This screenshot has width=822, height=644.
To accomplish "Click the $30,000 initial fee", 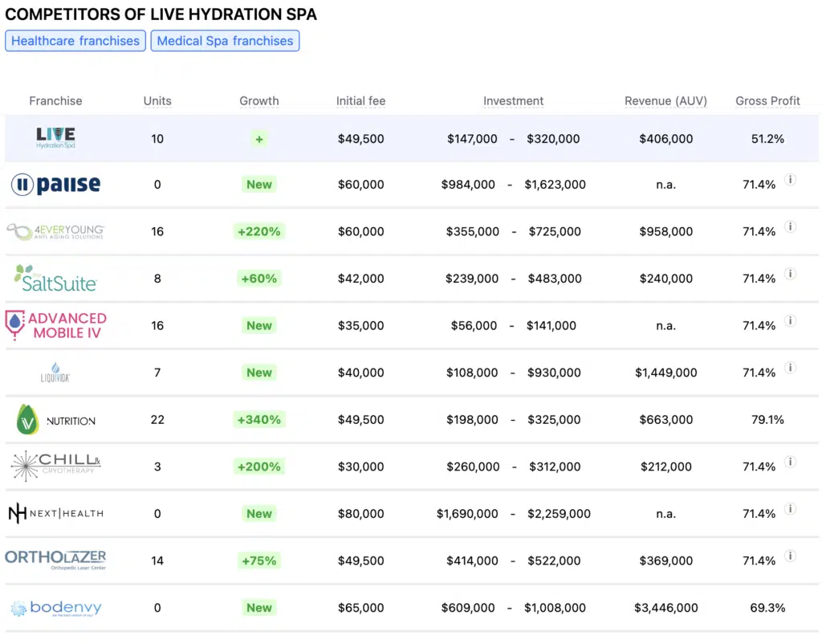I will tap(360, 467).
